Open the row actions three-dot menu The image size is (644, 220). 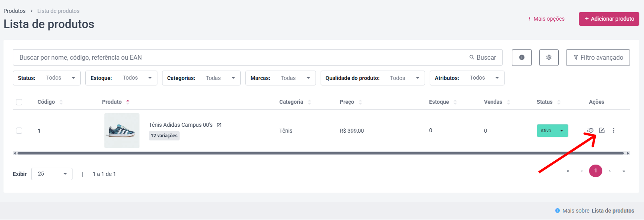(x=613, y=130)
